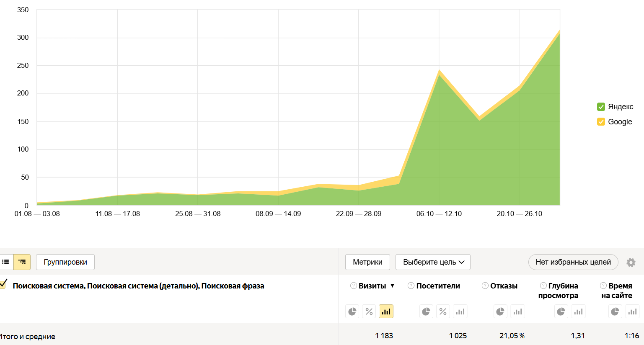
Task: Open the Группировки grouping selector
Action: [65, 262]
